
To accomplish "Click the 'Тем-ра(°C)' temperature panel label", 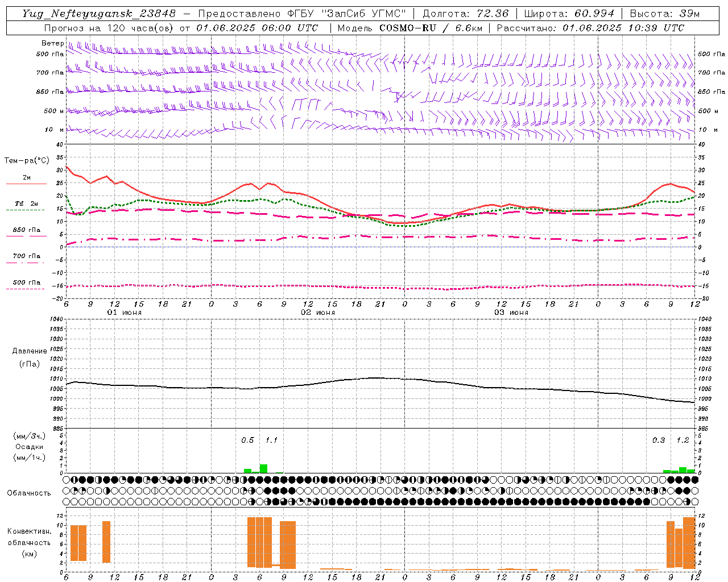I will click(27, 161).
